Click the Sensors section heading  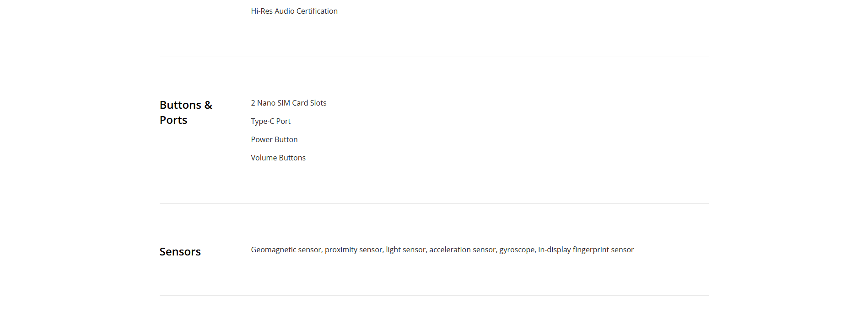[x=180, y=252]
